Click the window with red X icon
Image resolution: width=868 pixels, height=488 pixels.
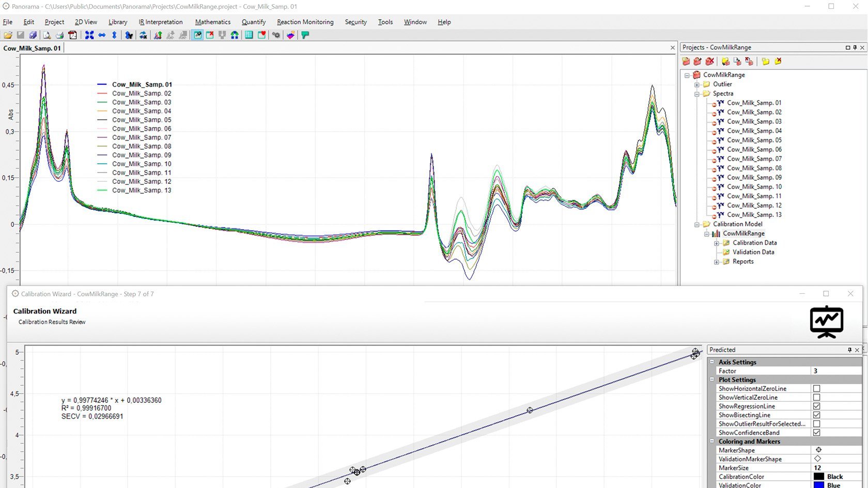point(210,35)
